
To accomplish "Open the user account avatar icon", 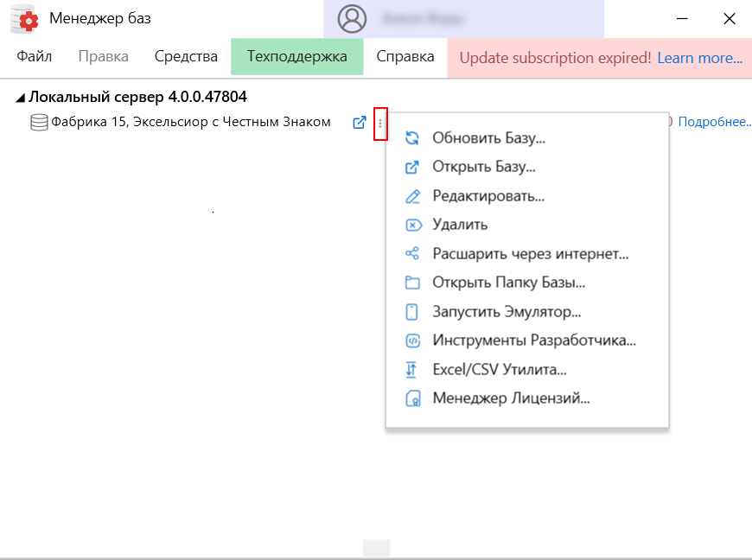I will (x=352, y=18).
